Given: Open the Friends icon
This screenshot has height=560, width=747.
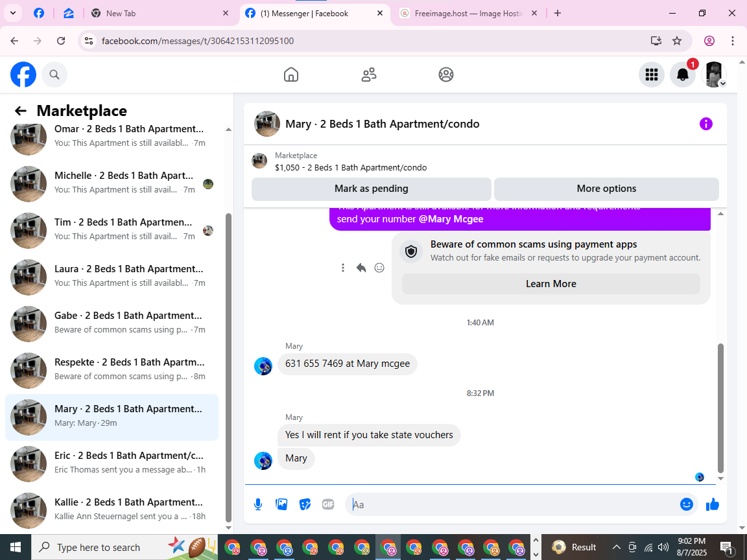Looking at the screenshot, I should tap(369, 75).
